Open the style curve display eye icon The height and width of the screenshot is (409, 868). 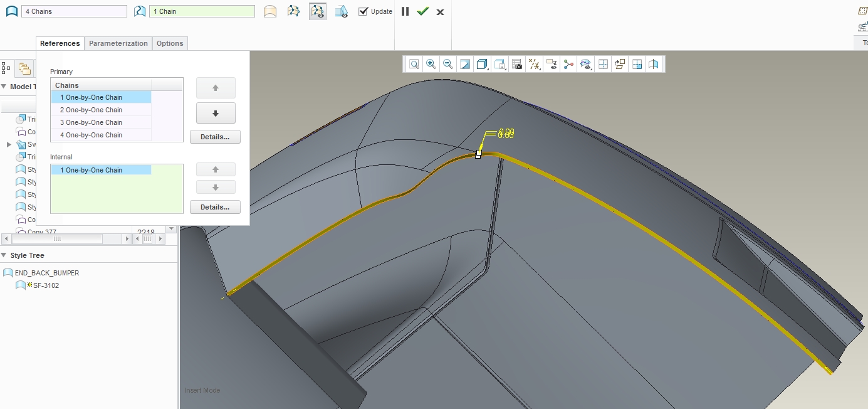[586, 64]
